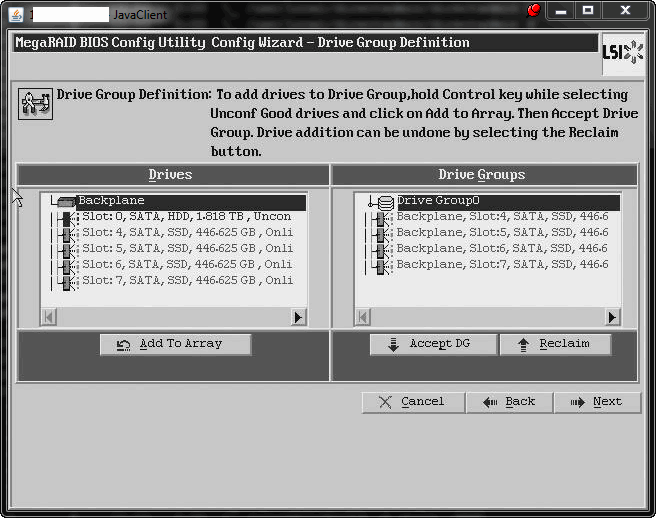Click the Reclaim button
The width and height of the screenshot is (656, 518).
555,344
